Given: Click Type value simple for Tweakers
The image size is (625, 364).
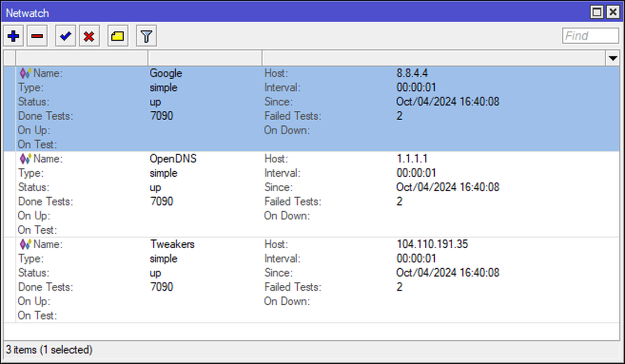Looking at the screenshot, I should [164, 259].
